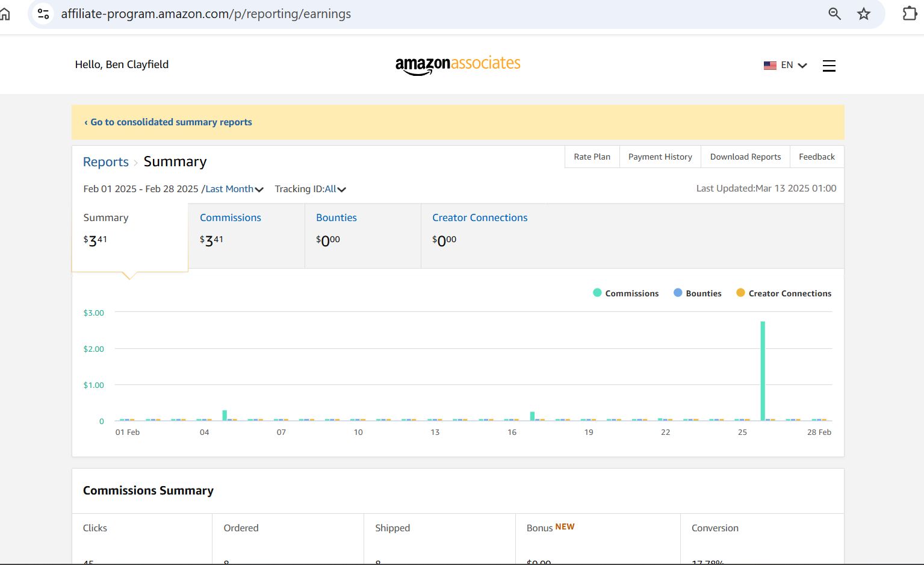Click the Feb 01 2025 - Feb 28 2025 date text

click(141, 189)
